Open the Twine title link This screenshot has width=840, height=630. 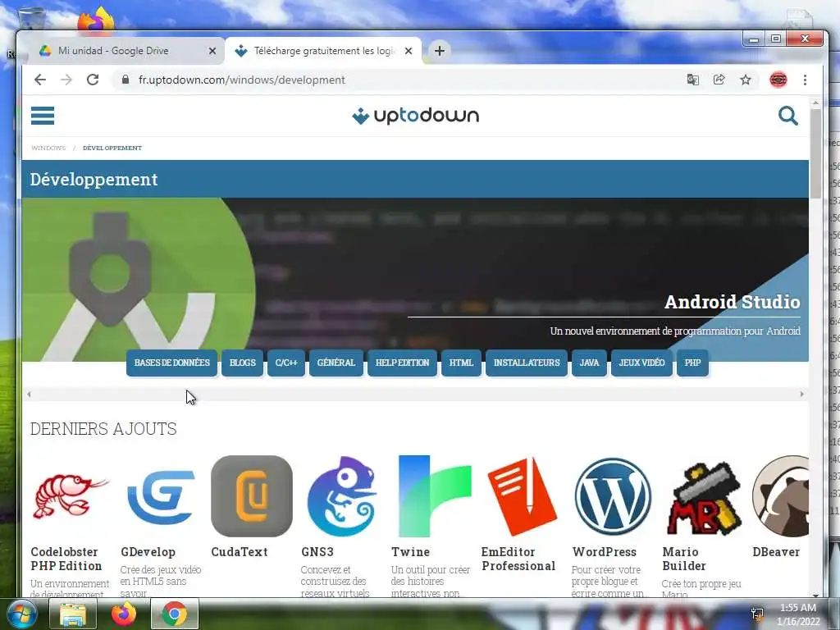(x=410, y=552)
